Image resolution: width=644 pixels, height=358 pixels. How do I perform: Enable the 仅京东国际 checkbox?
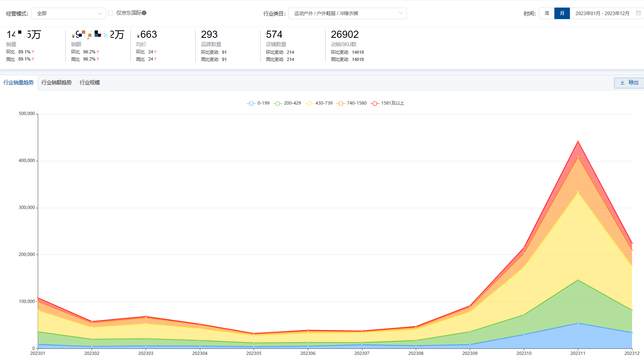coord(110,13)
